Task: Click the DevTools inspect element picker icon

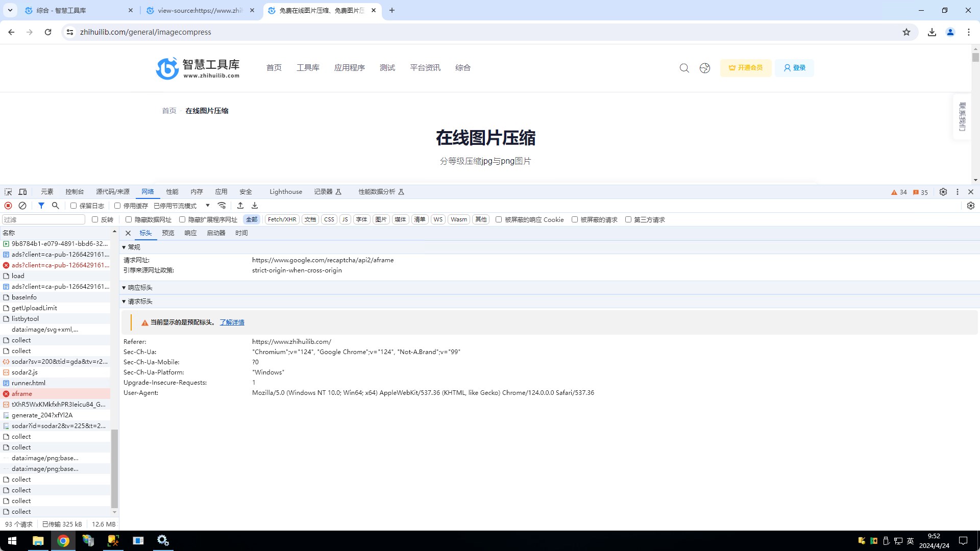Action: 8,192
